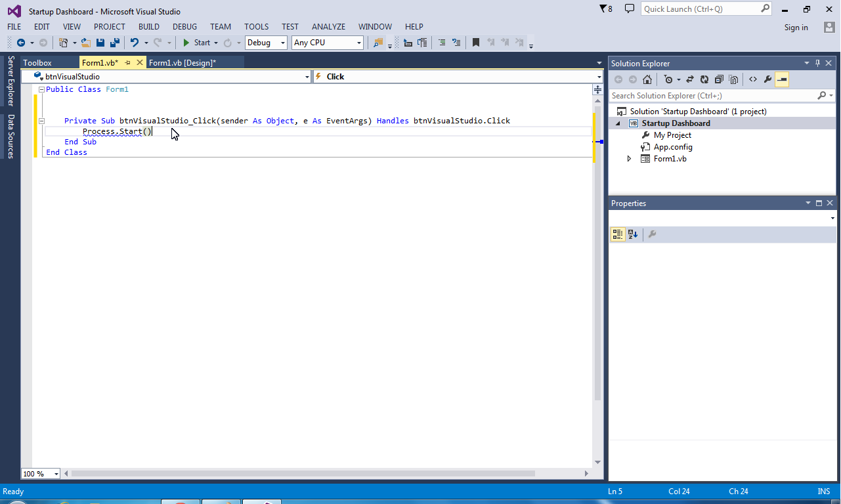Click Sync with Active Document icon
Screen dimensions: 841x504
tap(690, 79)
